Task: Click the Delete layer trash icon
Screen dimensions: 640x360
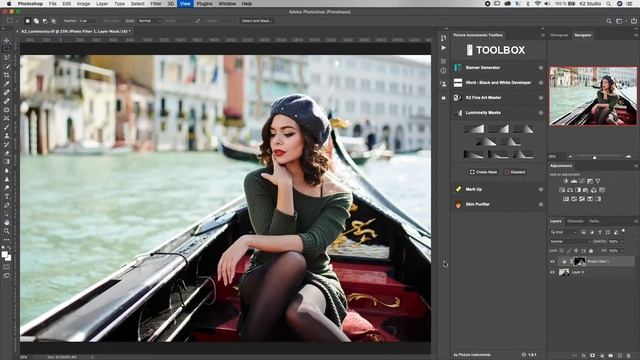Action: click(x=629, y=356)
